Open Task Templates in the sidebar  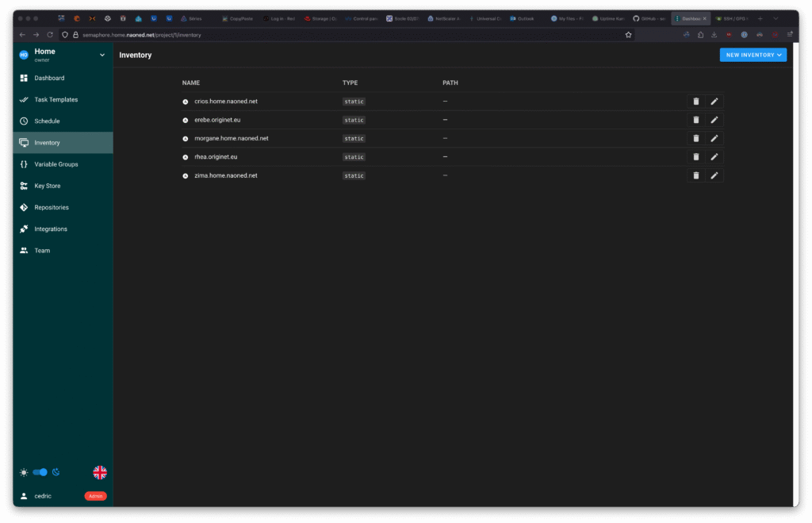coord(56,100)
